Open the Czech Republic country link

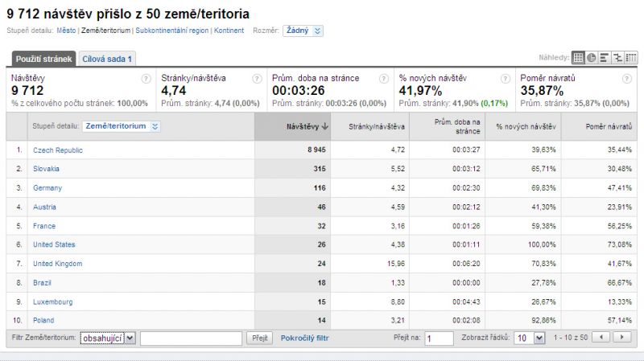pyautogui.click(x=58, y=150)
